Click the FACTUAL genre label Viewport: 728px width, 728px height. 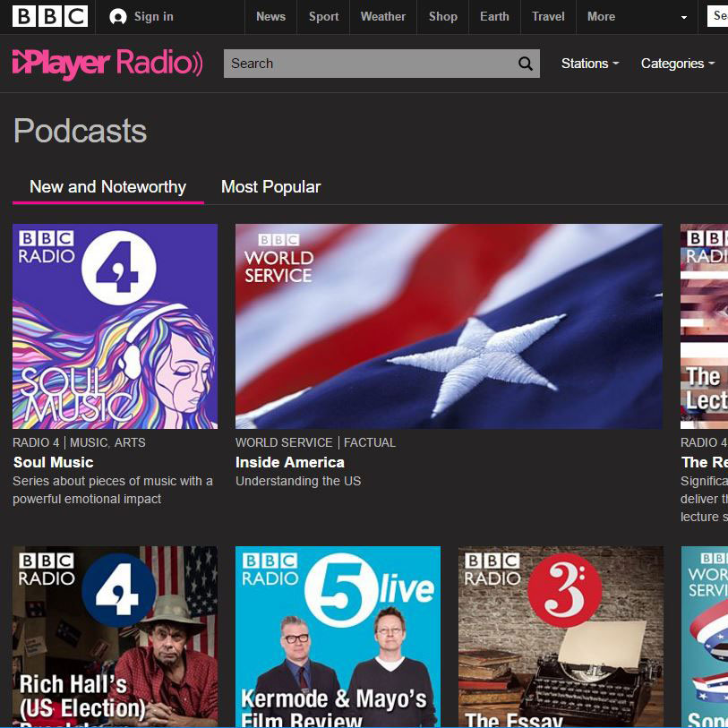(x=370, y=443)
